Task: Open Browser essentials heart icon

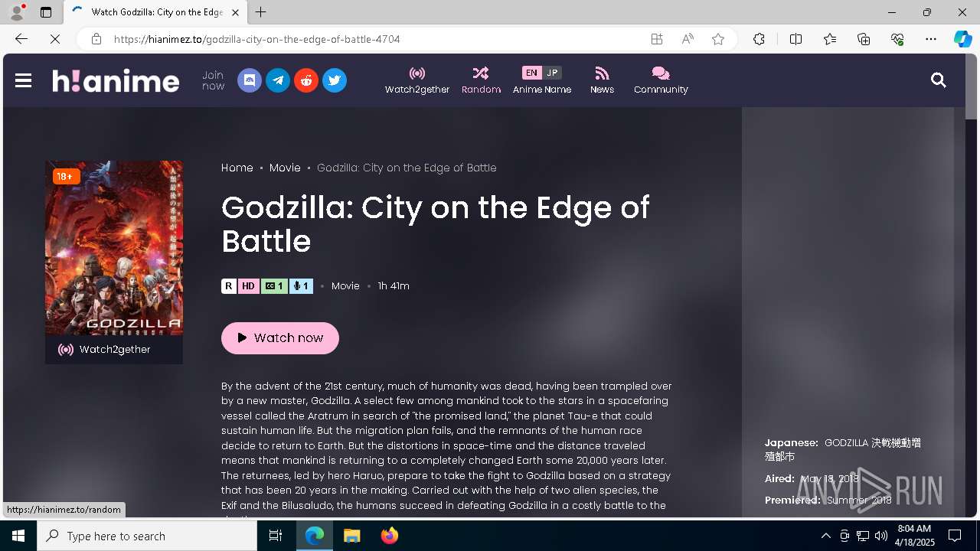Action: pos(897,39)
